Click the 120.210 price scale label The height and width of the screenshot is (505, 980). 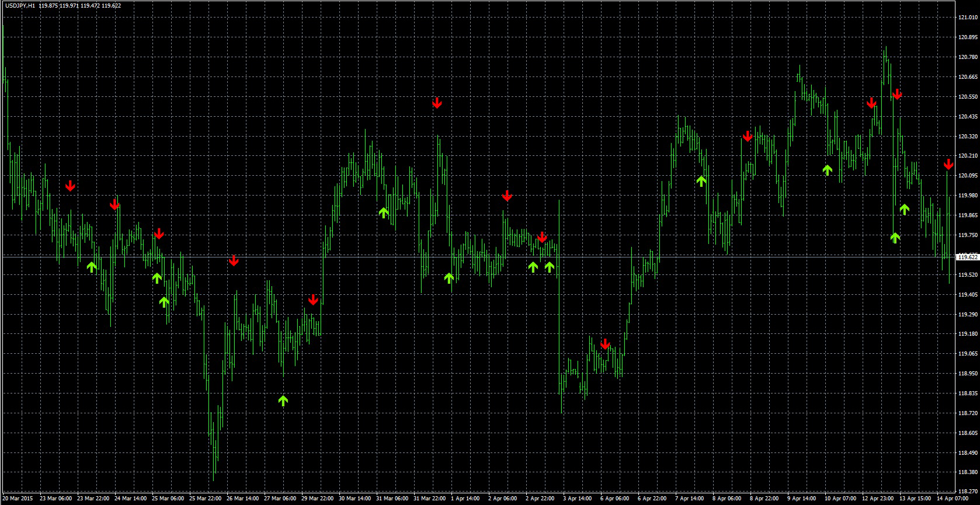coord(968,156)
